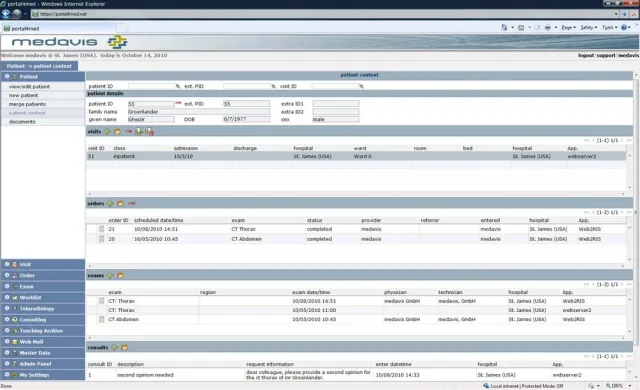Open the IE Safety dropdown menu
This screenshot has width=640, height=390.
coord(589,27)
